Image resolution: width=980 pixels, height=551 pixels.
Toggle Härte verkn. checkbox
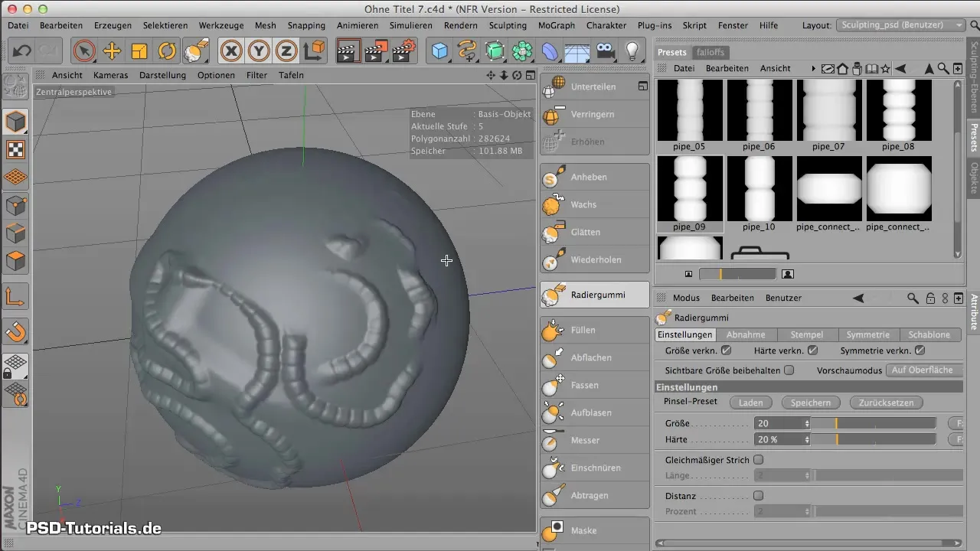(813, 350)
